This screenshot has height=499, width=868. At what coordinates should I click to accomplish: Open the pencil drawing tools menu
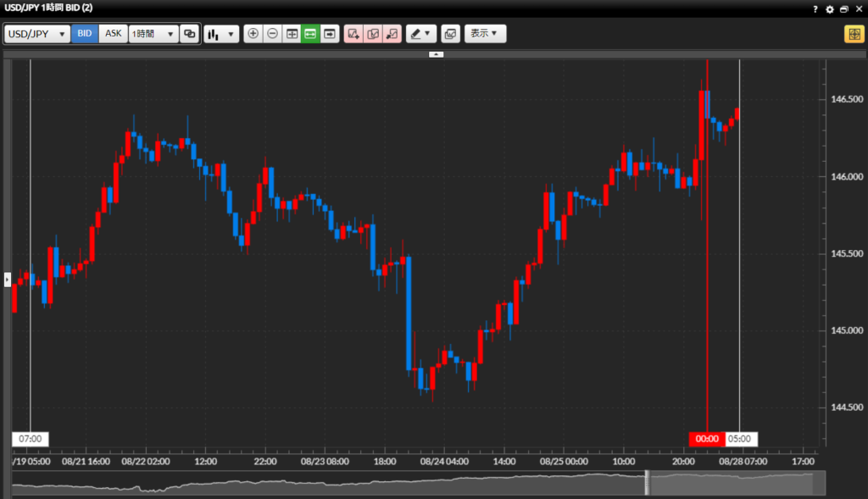(x=420, y=34)
